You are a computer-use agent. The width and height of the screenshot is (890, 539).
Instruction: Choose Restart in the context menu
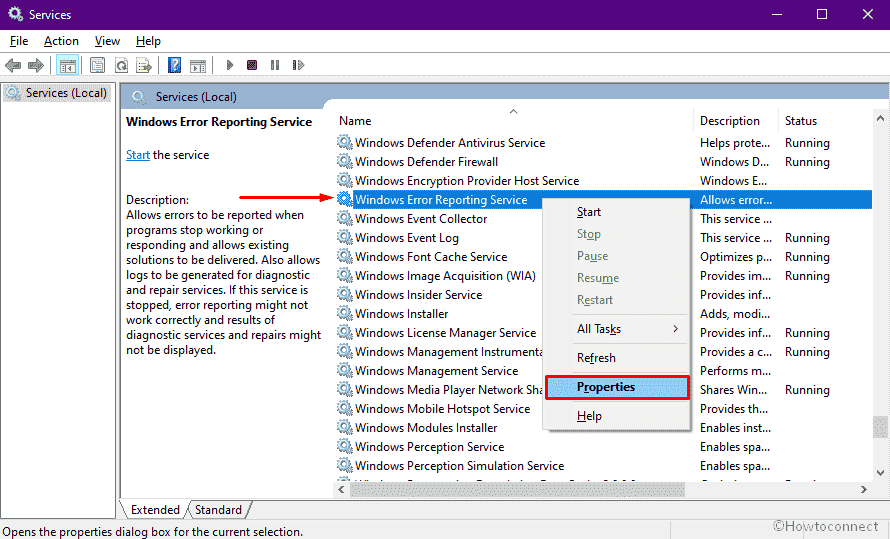[616, 300]
